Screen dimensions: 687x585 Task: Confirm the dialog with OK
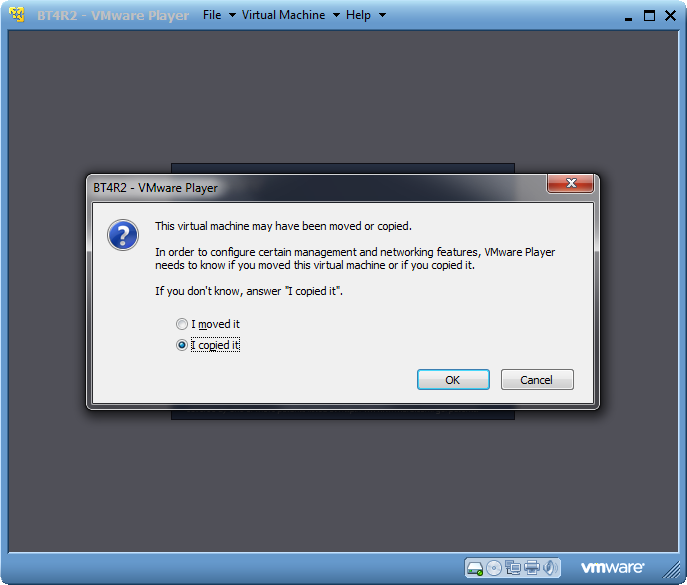pyautogui.click(x=453, y=379)
